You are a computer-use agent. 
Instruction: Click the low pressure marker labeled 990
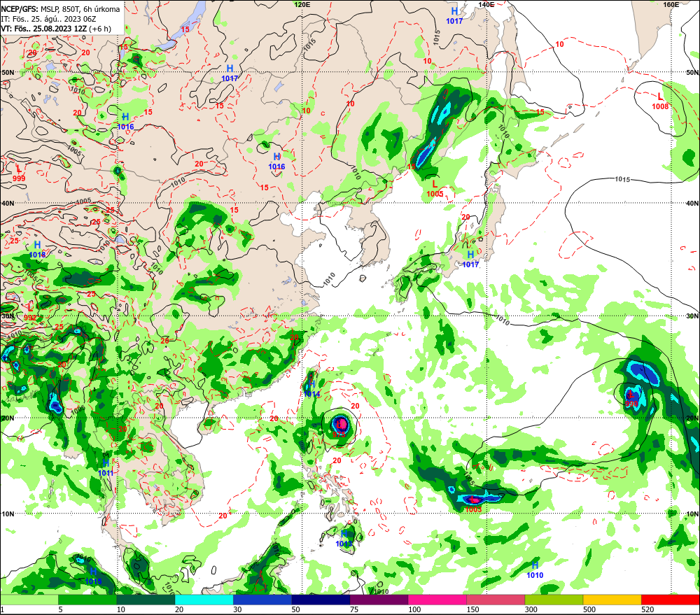click(631, 399)
